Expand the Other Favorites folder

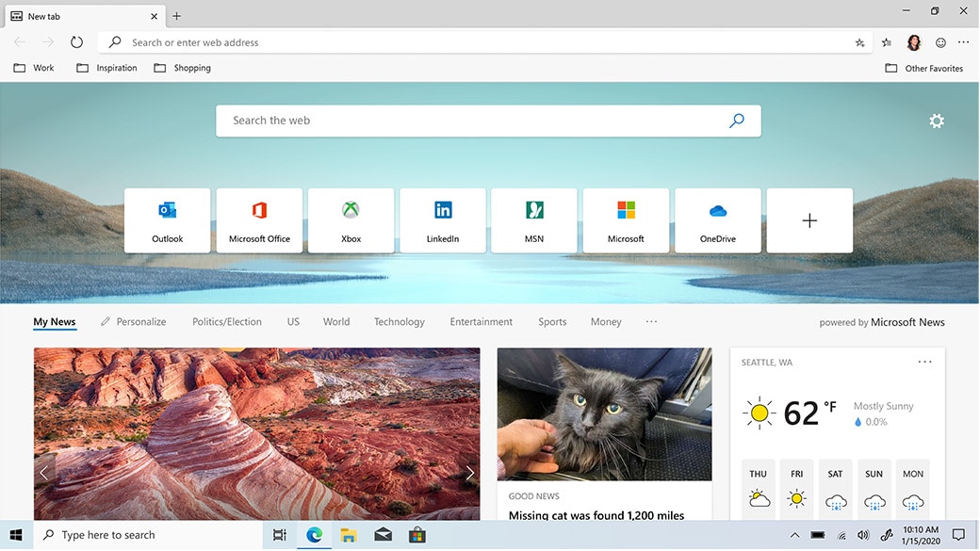pyautogui.click(x=923, y=69)
